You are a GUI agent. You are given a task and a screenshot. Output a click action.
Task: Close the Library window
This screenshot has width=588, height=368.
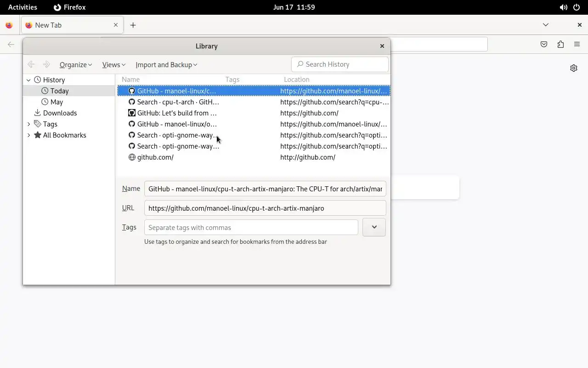(382, 46)
